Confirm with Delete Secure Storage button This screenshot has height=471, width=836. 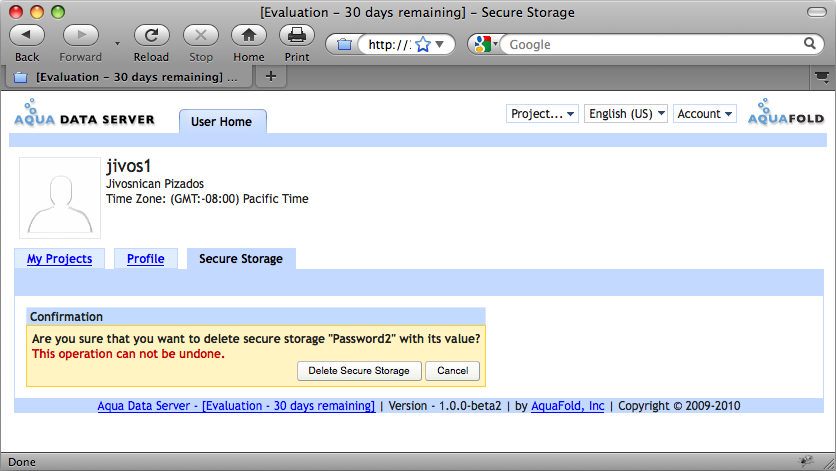coord(359,371)
